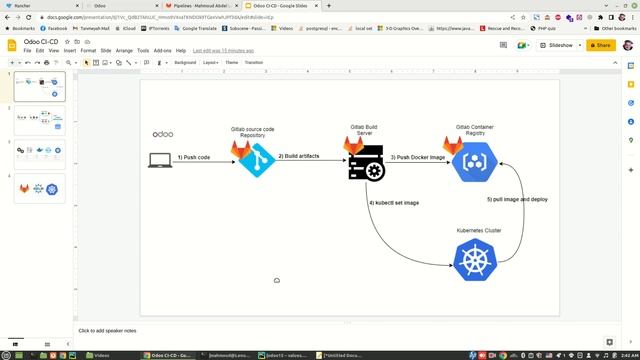This screenshot has height=360, width=640.
Task: Open new slide layout dropdown arrow
Action: click(19, 62)
